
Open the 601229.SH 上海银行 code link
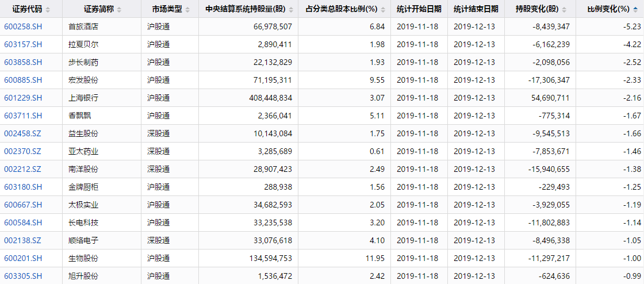23,98
